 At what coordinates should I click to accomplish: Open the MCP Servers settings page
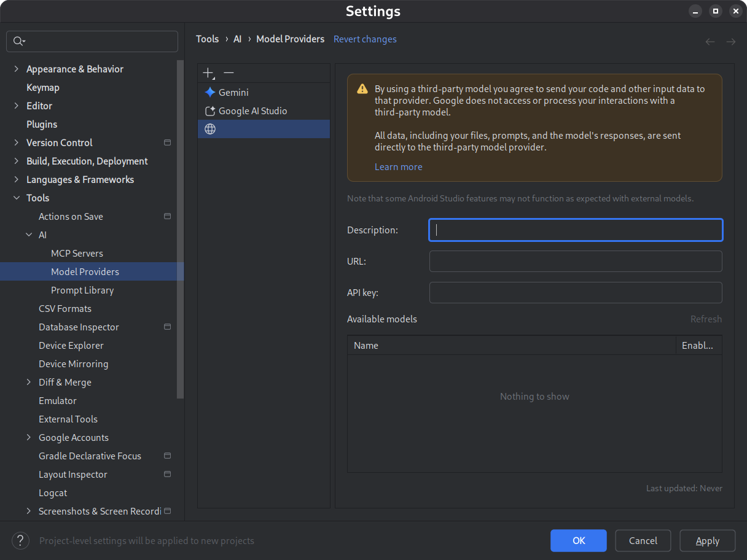[x=77, y=253]
